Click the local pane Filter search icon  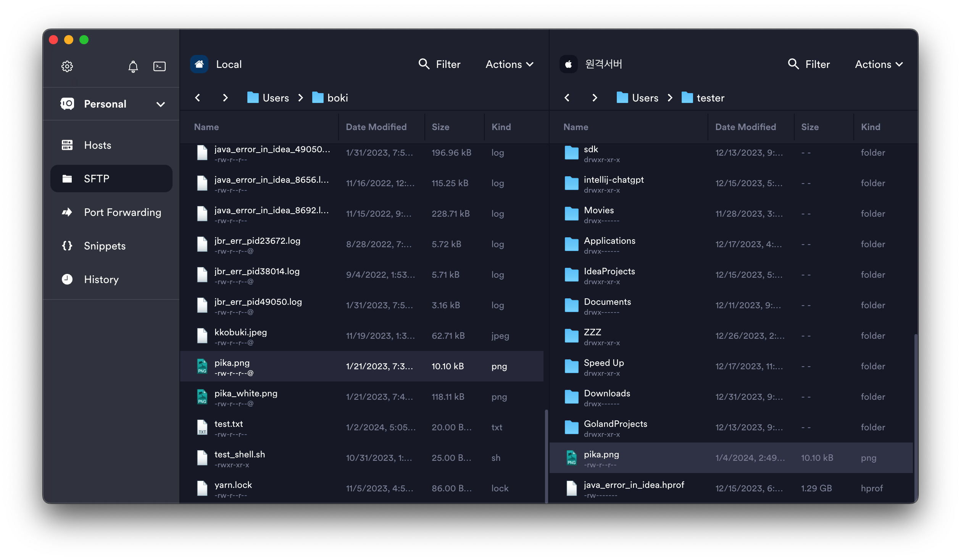coord(424,64)
